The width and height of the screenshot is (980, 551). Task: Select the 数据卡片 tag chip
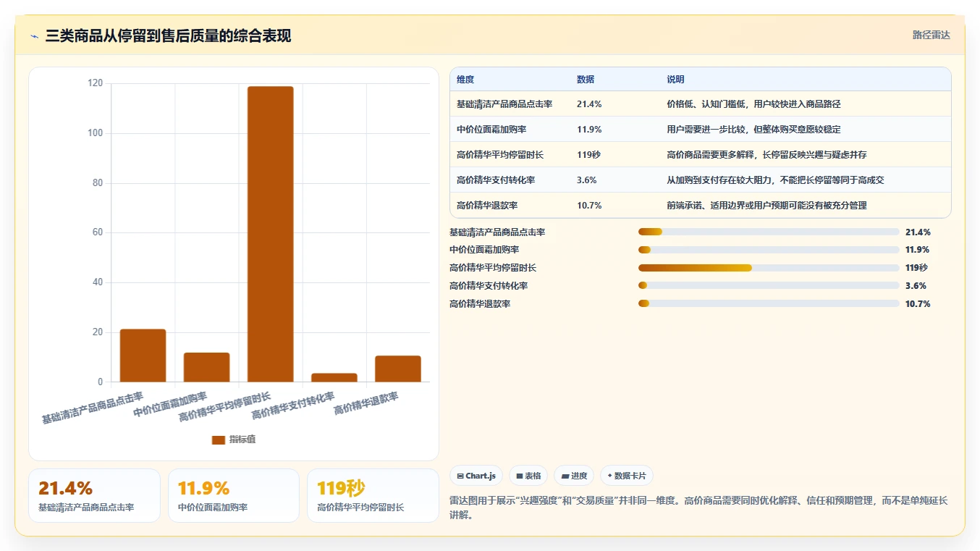click(x=627, y=476)
